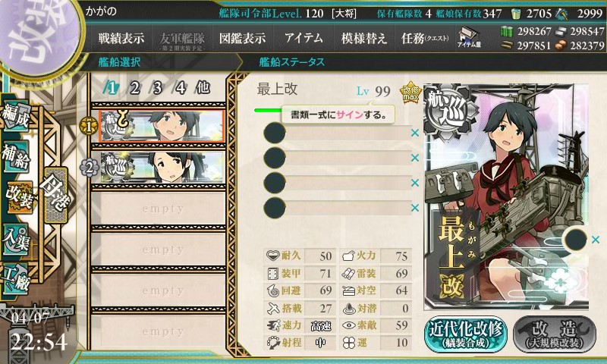Open 戦績表示 records menu

click(x=121, y=38)
